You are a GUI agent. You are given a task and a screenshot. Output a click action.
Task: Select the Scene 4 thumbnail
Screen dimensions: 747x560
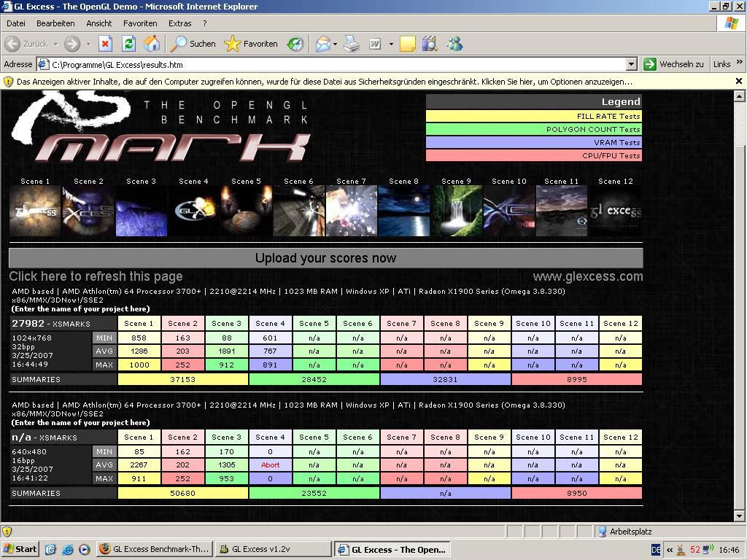tap(193, 211)
